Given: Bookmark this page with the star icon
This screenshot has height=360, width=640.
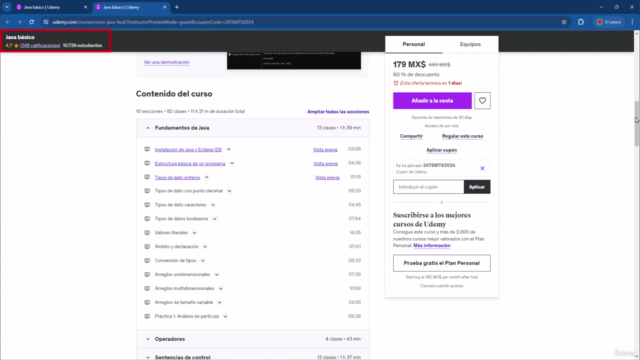Looking at the screenshot, I should 564,22.
